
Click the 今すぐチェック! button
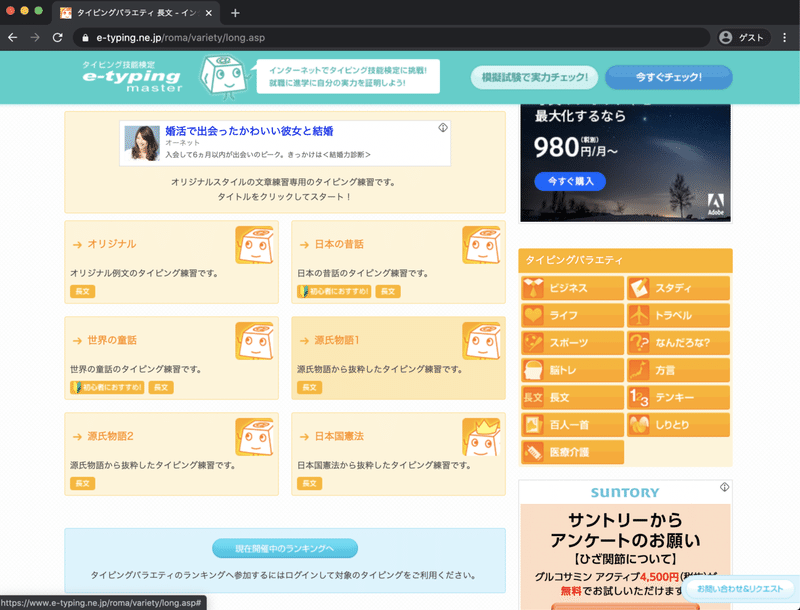click(668, 77)
